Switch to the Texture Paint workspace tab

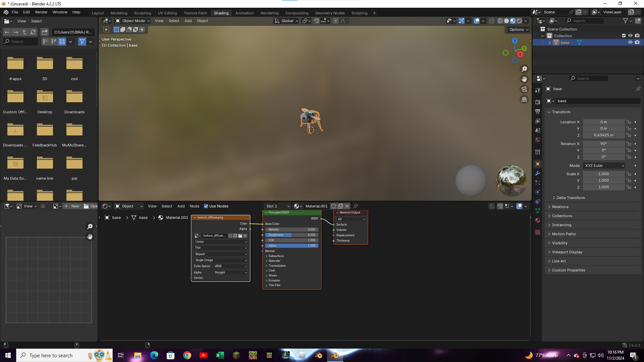195,13
